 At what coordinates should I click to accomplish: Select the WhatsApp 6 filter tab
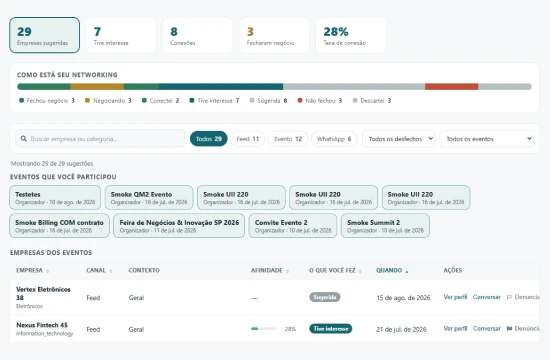[334, 139]
